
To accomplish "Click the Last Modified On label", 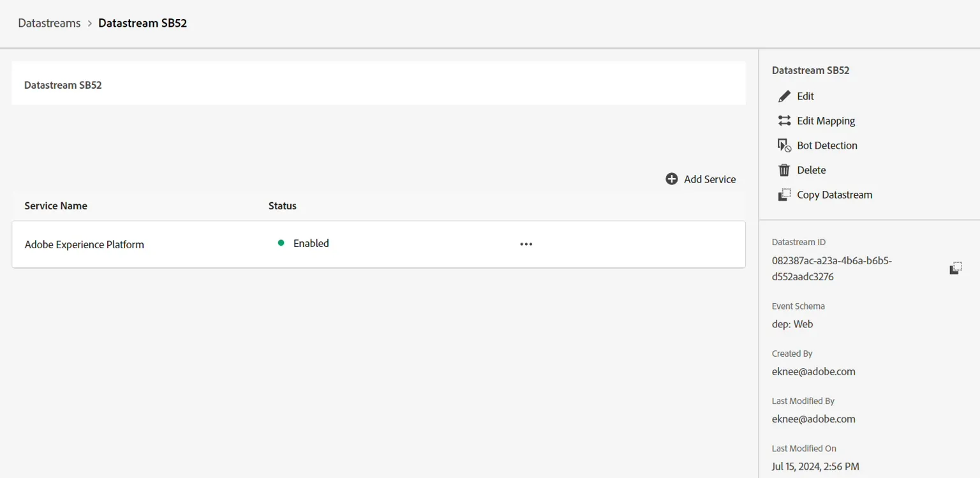I will 804,449.
